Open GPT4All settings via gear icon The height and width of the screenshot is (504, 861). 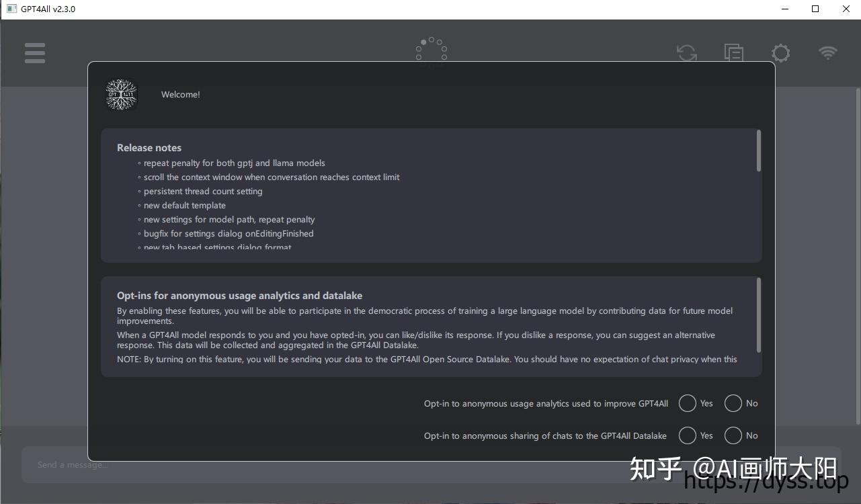click(x=780, y=53)
